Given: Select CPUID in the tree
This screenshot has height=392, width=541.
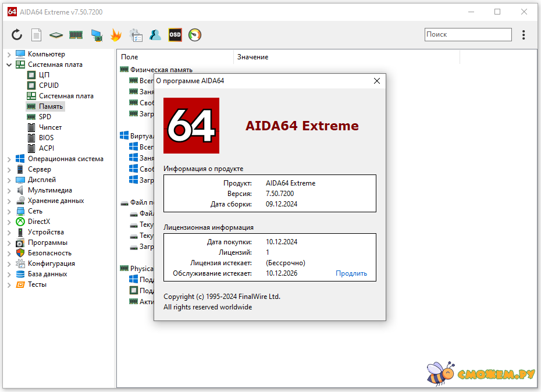Looking at the screenshot, I should (49, 85).
